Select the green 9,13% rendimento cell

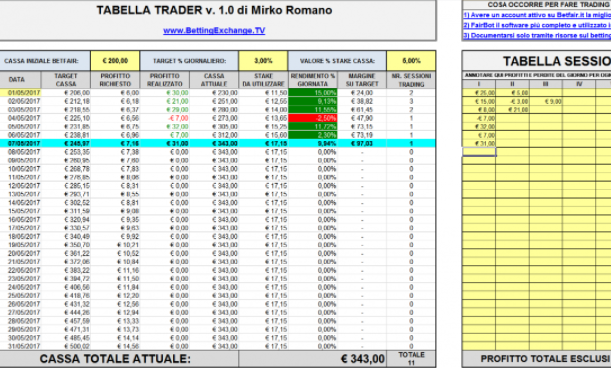(313, 101)
